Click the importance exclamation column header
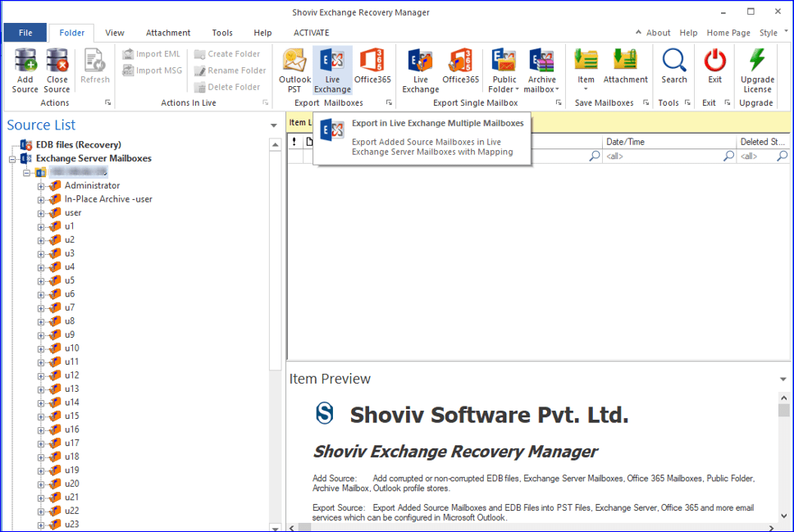 point(294,142)
